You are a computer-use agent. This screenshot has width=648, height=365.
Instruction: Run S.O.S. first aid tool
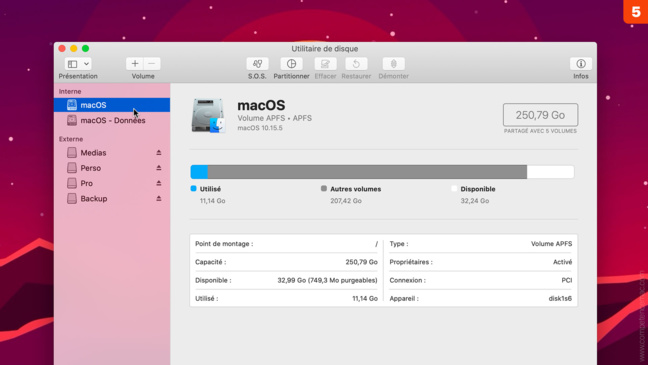257,64
